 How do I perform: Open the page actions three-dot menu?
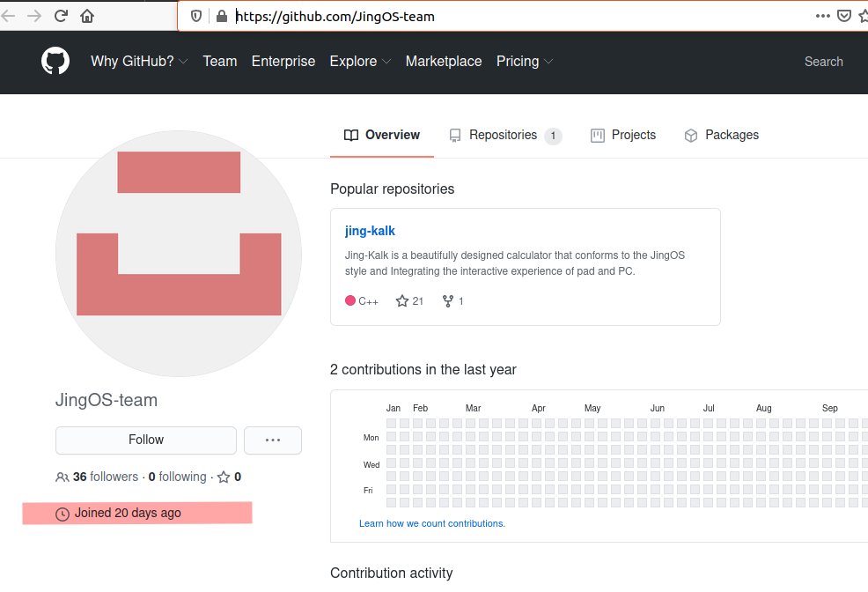click(x=822, y=16)
